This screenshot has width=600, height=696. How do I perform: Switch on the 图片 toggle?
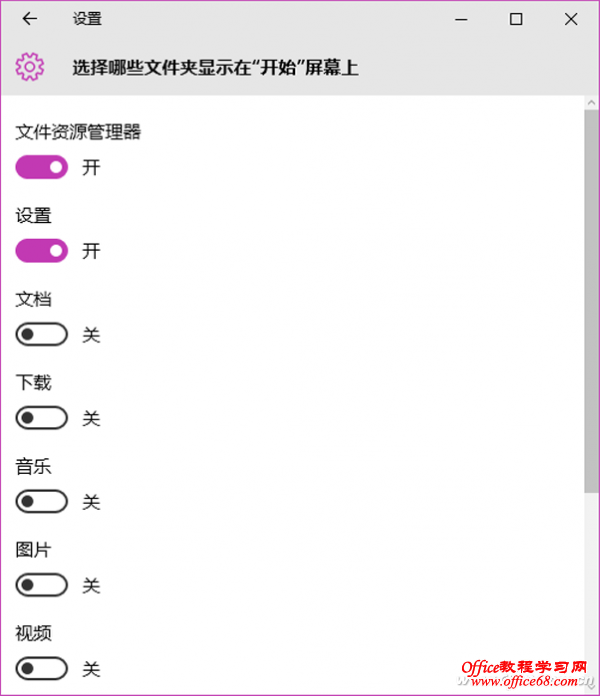tap(42, 585)
